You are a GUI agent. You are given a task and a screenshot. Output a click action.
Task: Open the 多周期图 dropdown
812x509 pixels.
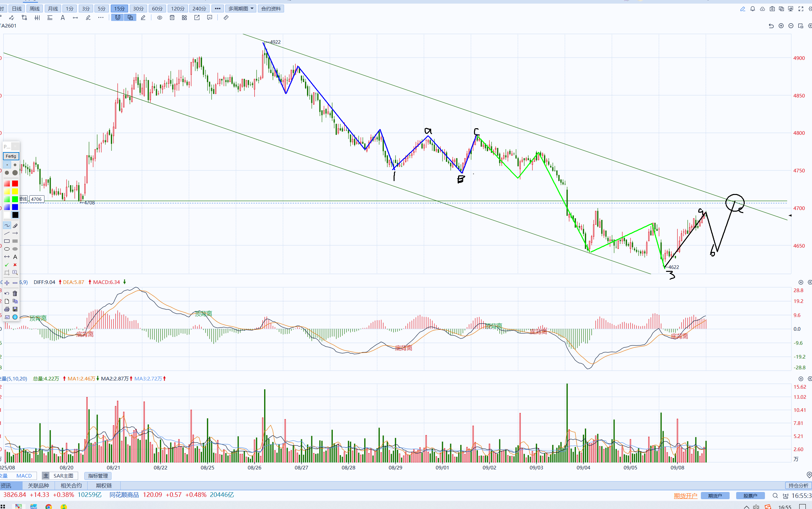[x=241, y=9]
